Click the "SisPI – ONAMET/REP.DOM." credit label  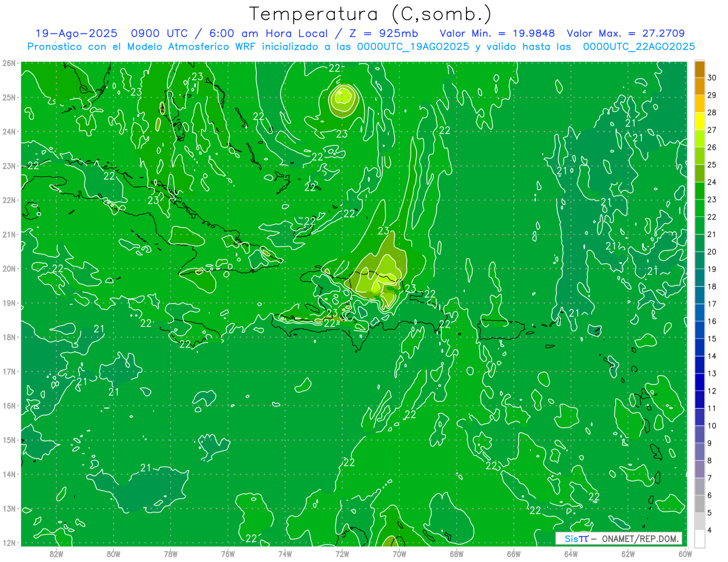[619, 538]
